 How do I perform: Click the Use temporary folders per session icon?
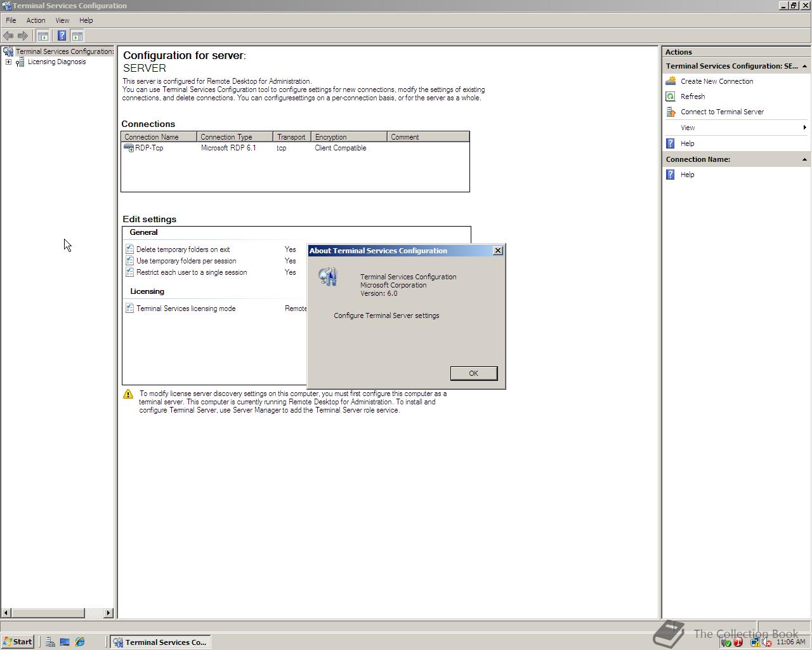click(x=129, y=261)
